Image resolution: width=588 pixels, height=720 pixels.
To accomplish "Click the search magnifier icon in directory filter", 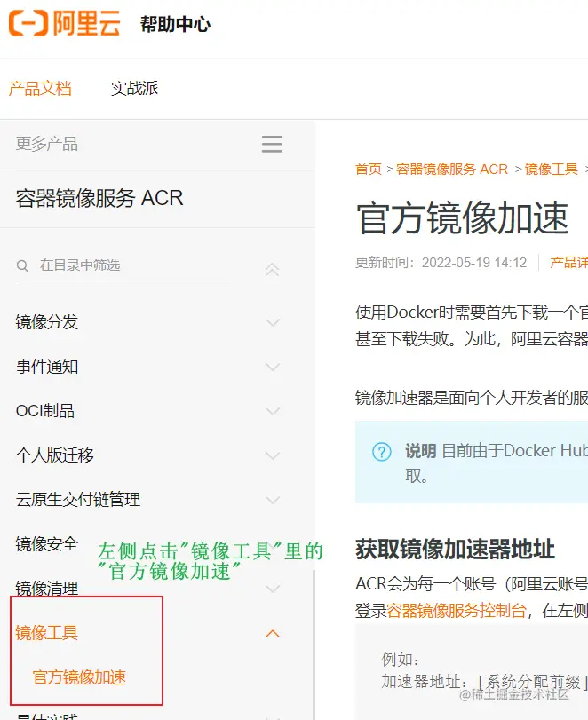I will coord(22,265).
